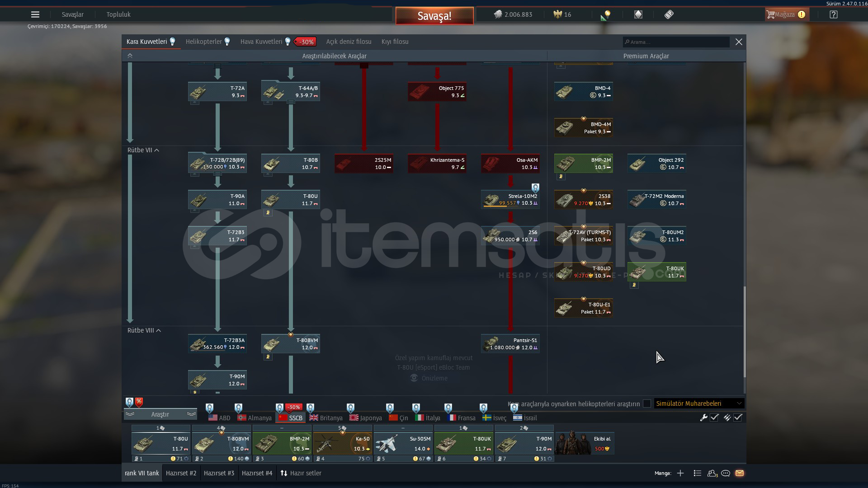Open the main hamburger menu

pyautogui.click(x=35, y=14)
